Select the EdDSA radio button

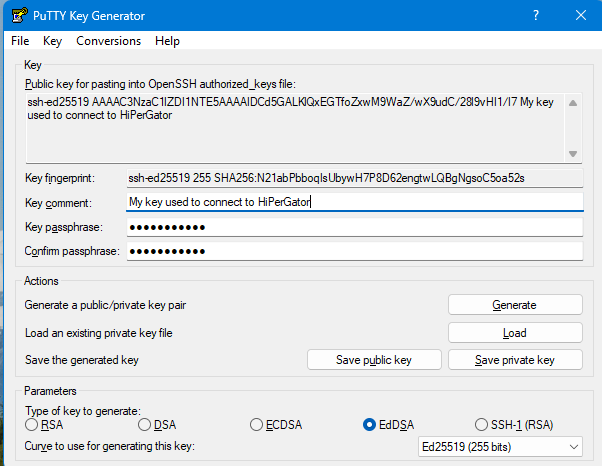pos(371,425)
